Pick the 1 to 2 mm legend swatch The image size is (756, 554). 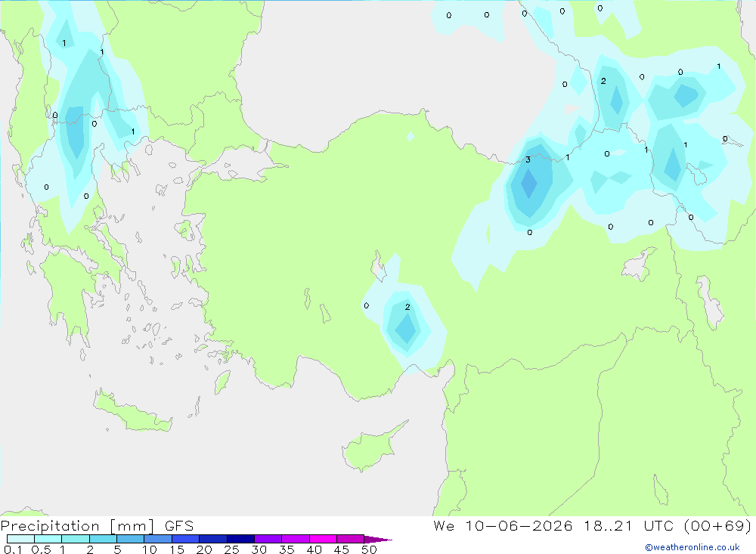(x=76, y=539)
